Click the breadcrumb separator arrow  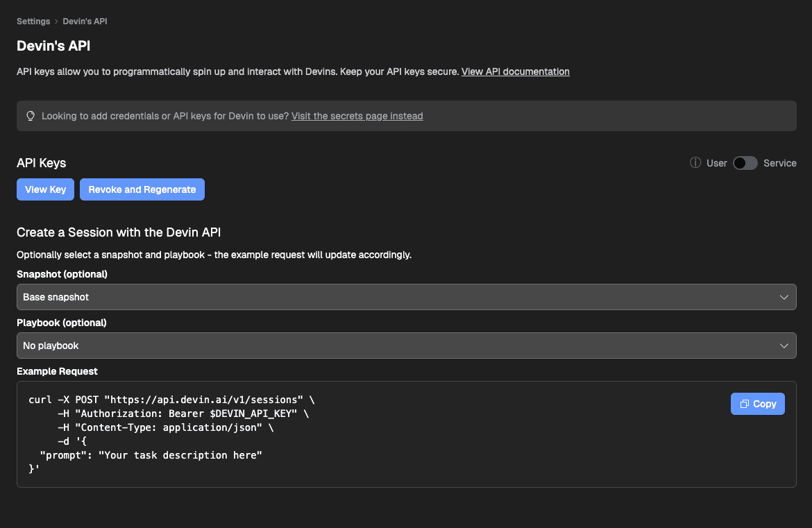tap(56, 22)
